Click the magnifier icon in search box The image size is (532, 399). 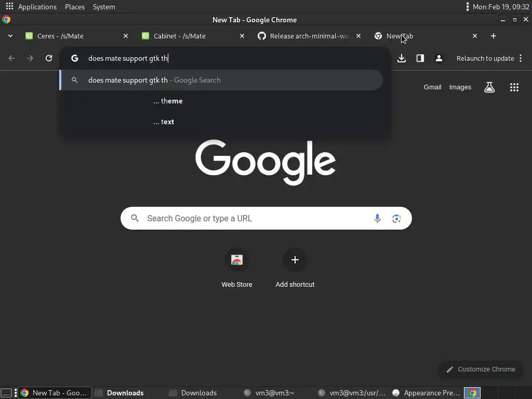pyautogui.click(x=135, y=218)
